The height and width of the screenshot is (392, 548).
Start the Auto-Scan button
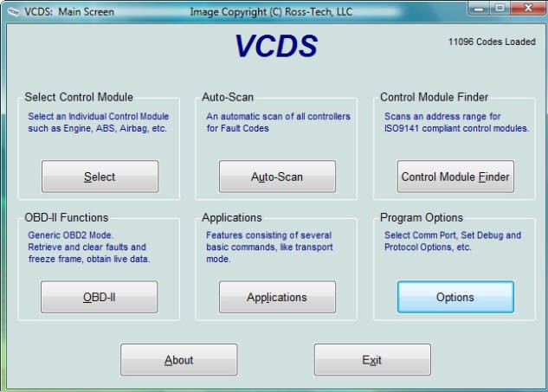(277, 177)
